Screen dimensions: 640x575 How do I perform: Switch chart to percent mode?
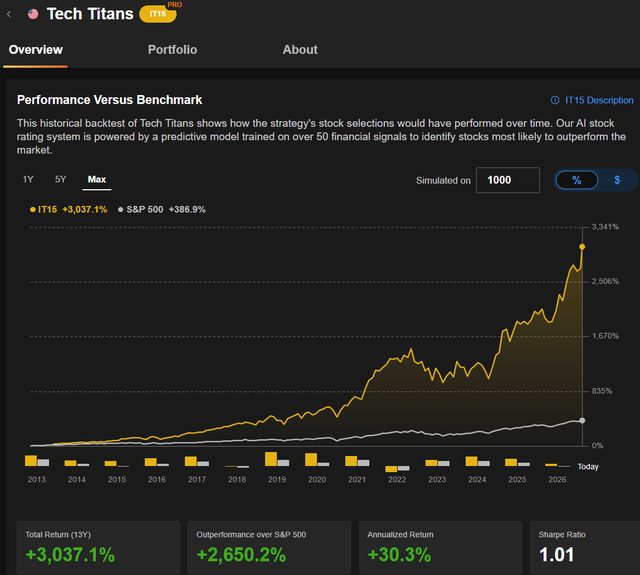pyautogui.click(x=577, y=180)
